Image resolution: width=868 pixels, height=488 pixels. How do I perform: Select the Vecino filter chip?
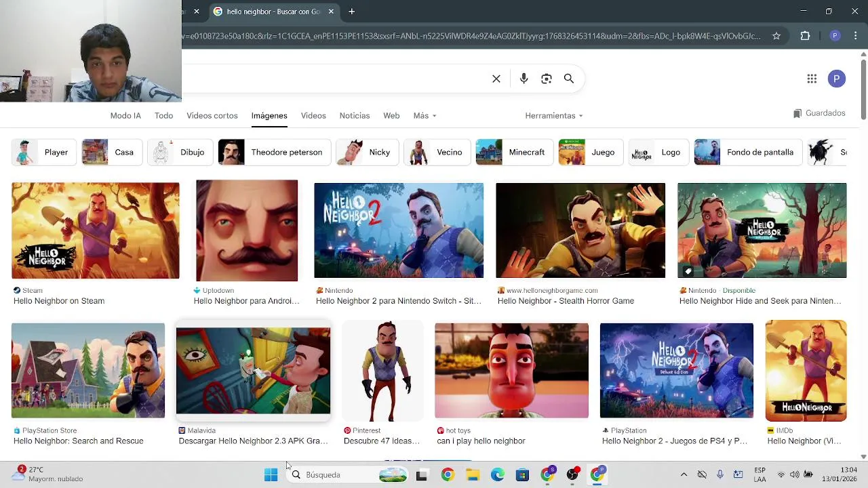[437, 152]
